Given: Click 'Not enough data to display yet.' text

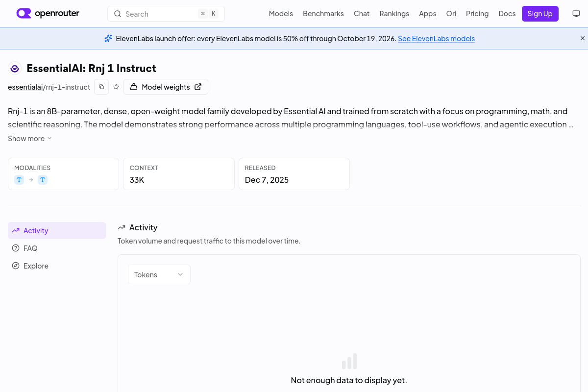Looking at the screenshot, I should [349, 380].
